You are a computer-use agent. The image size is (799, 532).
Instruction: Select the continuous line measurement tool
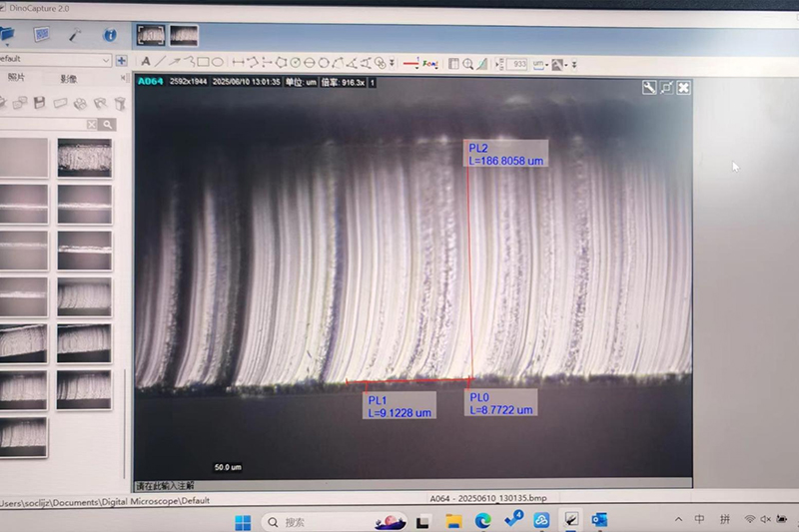(253, 63)
